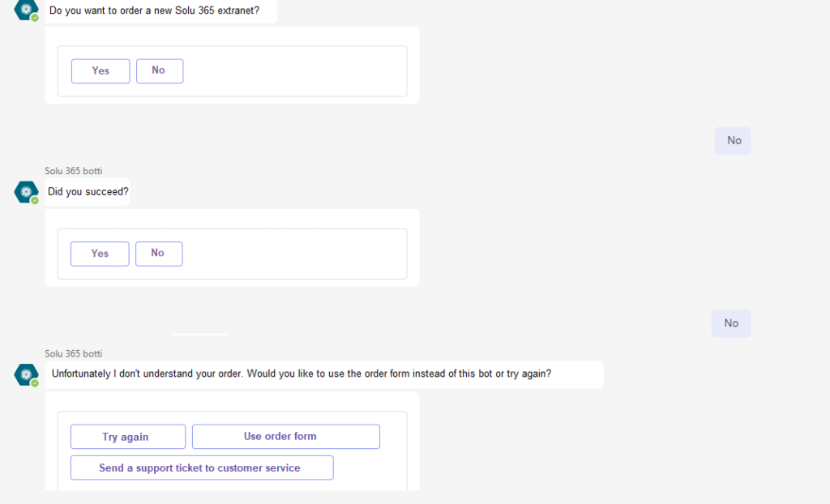The height and width of the screenshot is (504, 830).
Task: Answer Yes to 'Did you succeed?'
Action: coord(100,254)
